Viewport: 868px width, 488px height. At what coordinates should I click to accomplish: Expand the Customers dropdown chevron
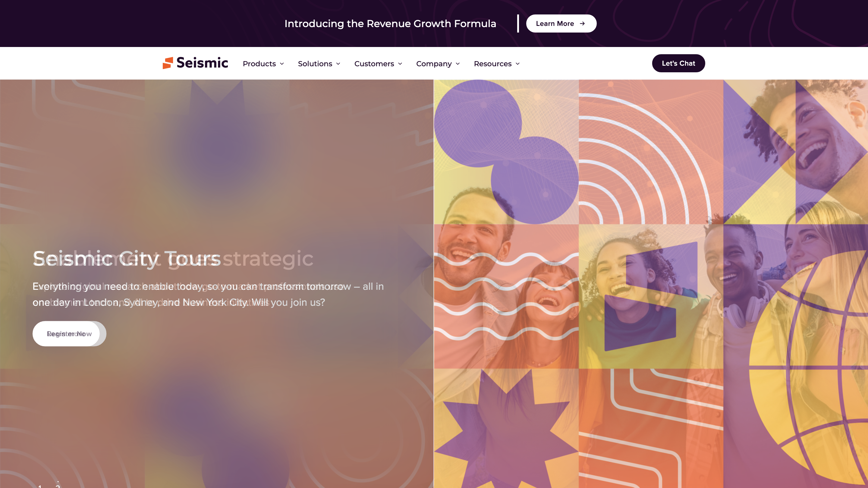(400, 64)
